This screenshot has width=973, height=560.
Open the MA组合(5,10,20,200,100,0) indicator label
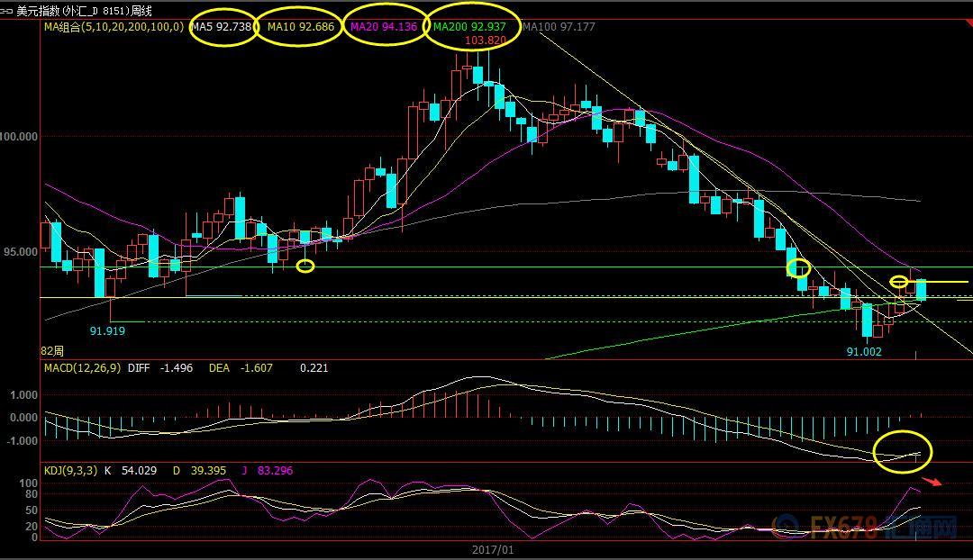(114, 27)
